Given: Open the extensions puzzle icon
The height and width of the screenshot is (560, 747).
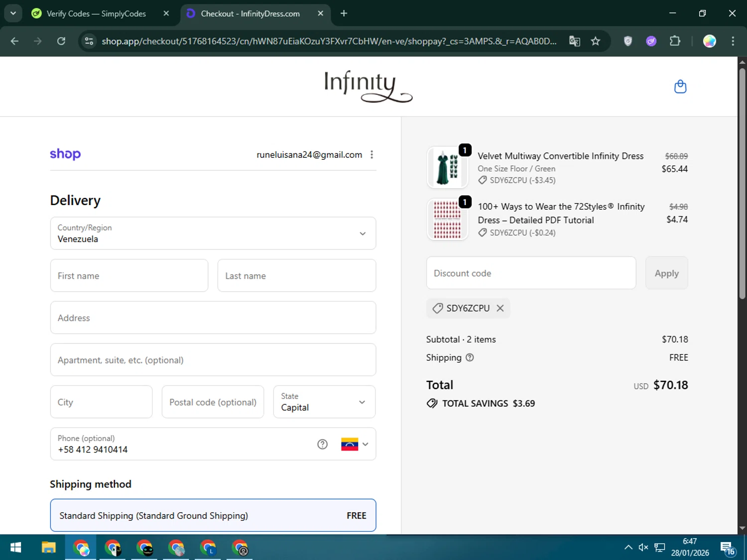Looking at the screenshot, I should (x=675, y=41).
